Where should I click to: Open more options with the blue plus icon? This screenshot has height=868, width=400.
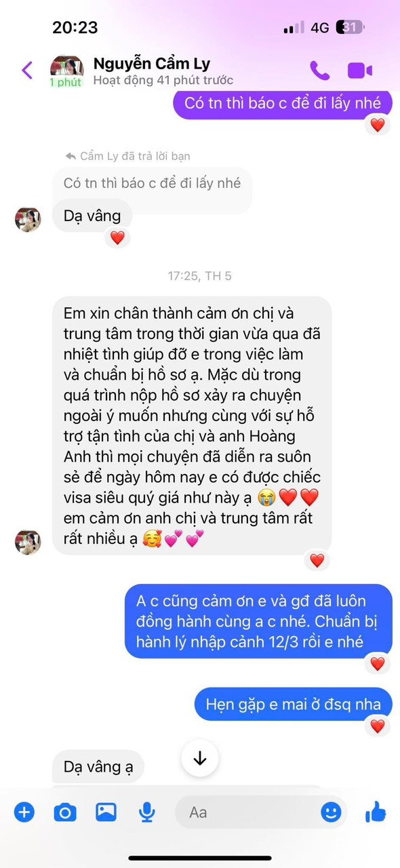[24, 812]
